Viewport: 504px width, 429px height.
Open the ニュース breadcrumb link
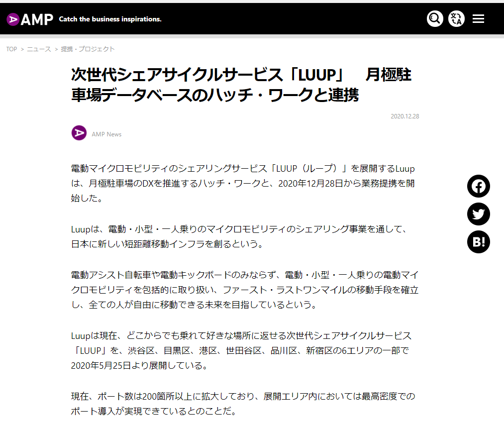click(39, 49)
